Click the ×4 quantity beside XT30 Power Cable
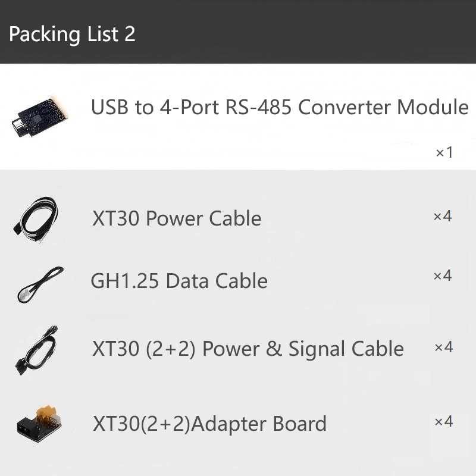 (x=443, y=216)
